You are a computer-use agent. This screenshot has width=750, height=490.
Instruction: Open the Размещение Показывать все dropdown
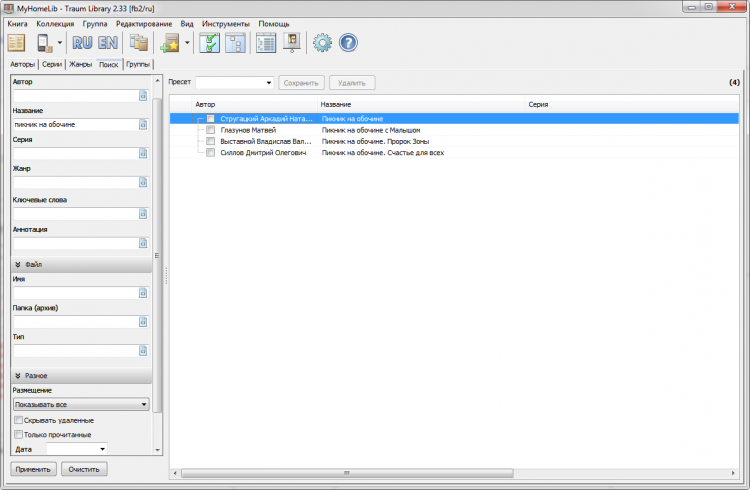[x=81, y=404]
